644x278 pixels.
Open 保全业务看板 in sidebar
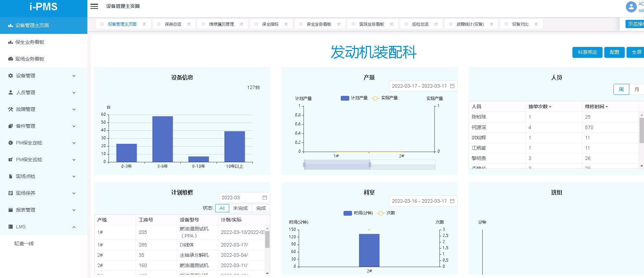coord(44,42)
